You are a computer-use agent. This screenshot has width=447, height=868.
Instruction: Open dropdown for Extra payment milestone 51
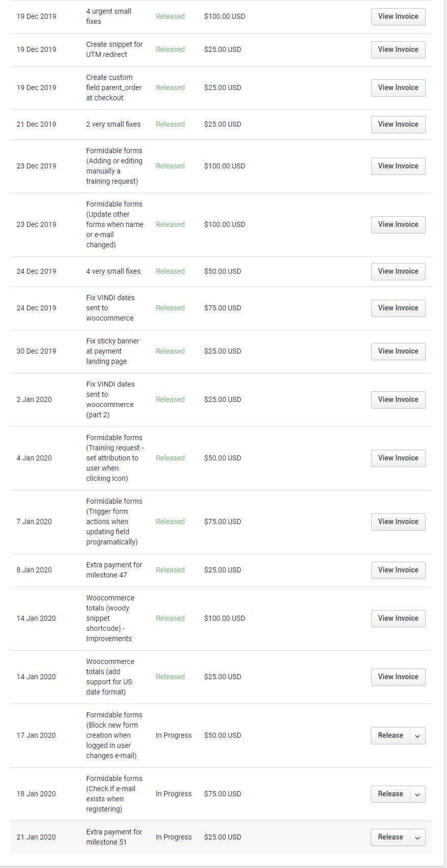[418, 837]
